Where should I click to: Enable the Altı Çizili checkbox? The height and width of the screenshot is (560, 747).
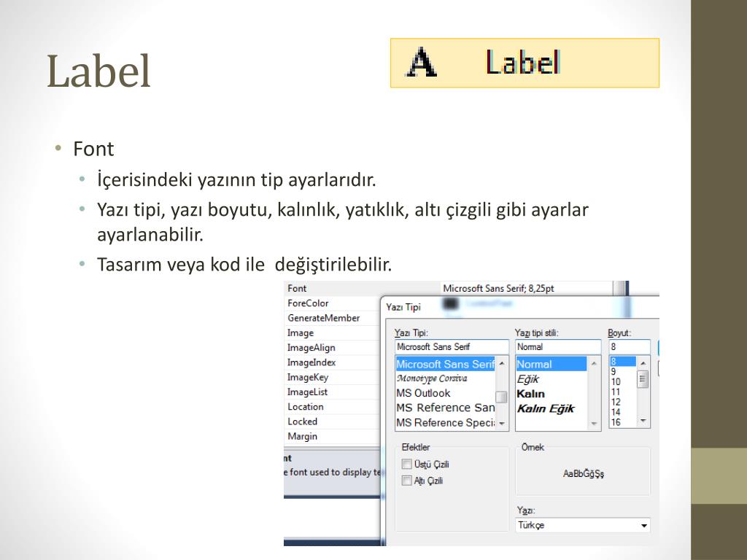407,481
